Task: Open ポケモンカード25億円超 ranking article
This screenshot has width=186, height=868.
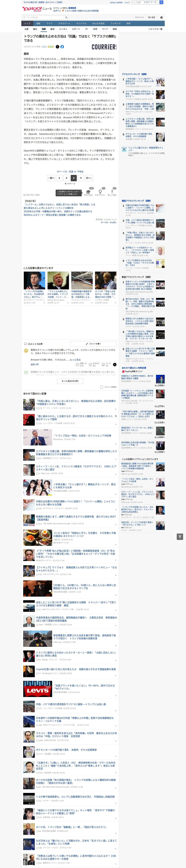Action: point(139,135)
